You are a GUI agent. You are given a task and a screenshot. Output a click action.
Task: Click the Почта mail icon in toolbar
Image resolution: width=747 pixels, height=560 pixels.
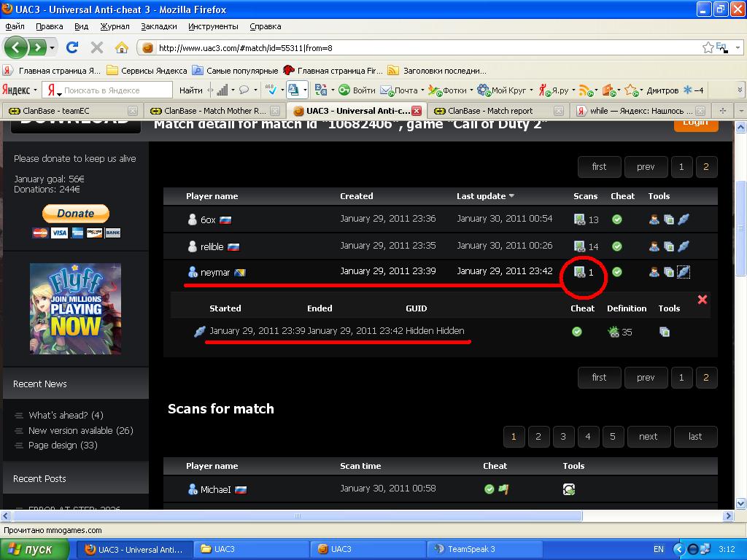coord(387,90)
